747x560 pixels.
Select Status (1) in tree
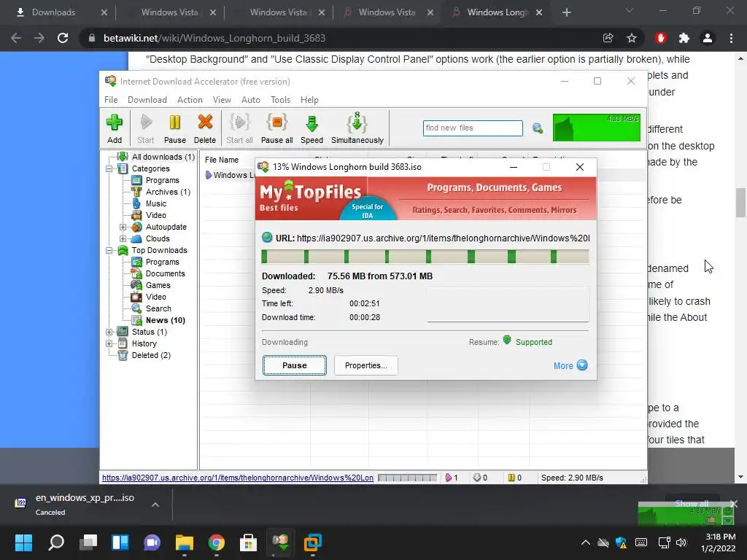149,332
